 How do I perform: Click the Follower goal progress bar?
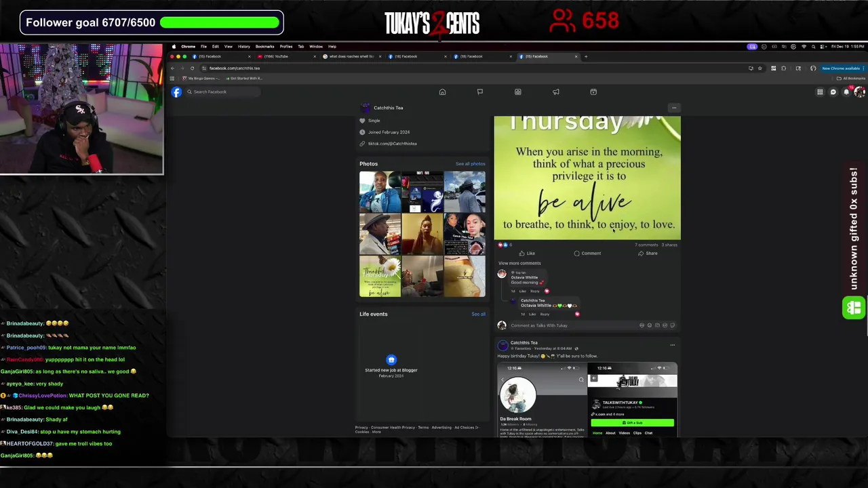click(220, 22)
